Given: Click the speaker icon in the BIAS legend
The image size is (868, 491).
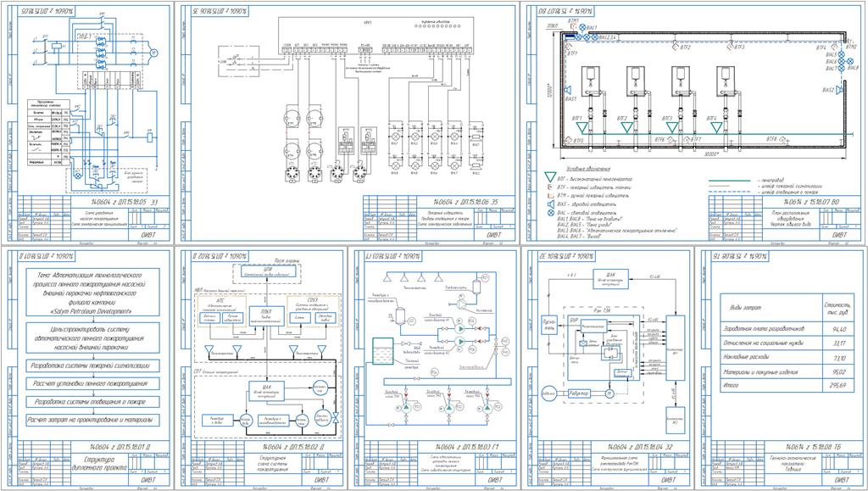Looking at the screenshot, I should [550, 204].
